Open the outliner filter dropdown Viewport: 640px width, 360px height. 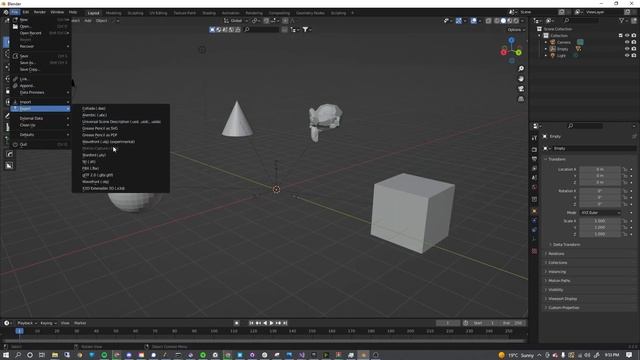(x=623, y=20)
